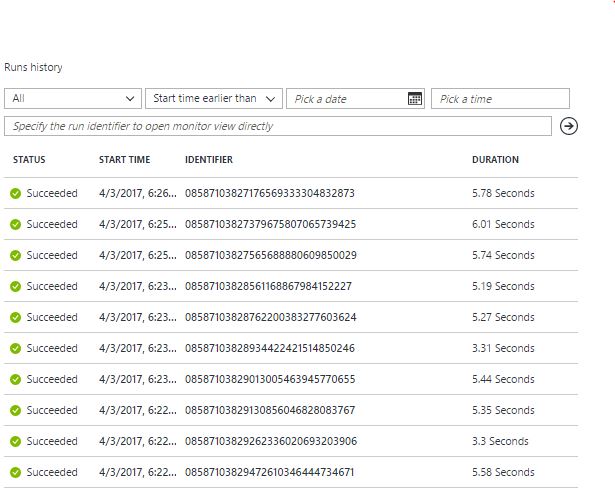Image resolution: width=615 pixels, height=491 pixels.
Task: Click green check icon of 5.27 Seconds run
Action: pos(15,317)
